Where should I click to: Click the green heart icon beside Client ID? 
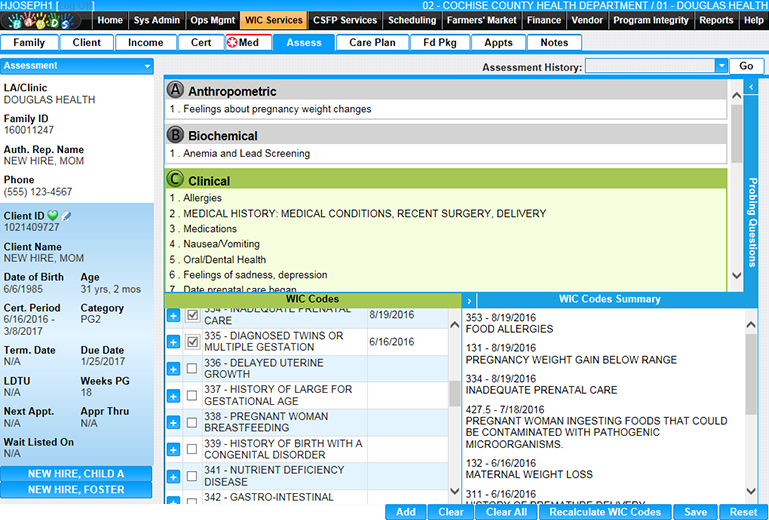tap(53, 216)
